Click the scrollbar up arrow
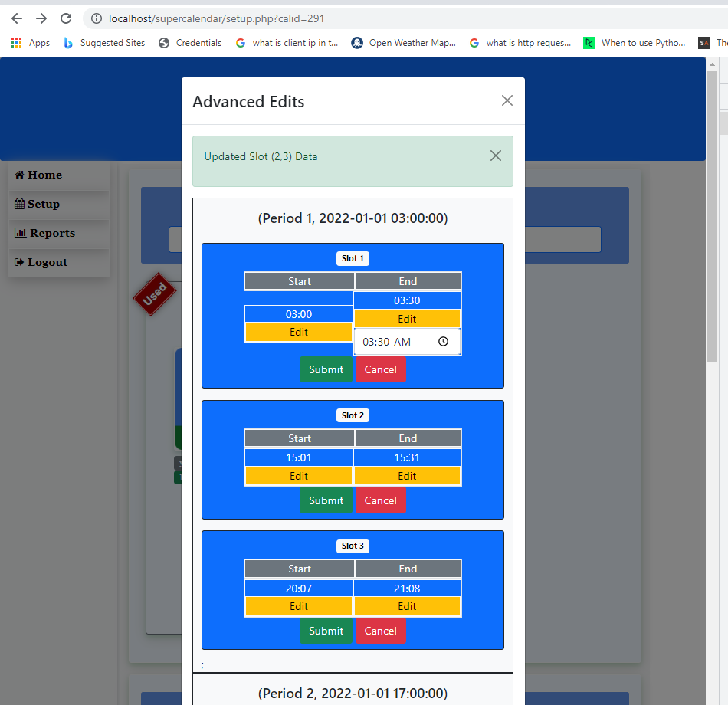 [x=712, y=64]
